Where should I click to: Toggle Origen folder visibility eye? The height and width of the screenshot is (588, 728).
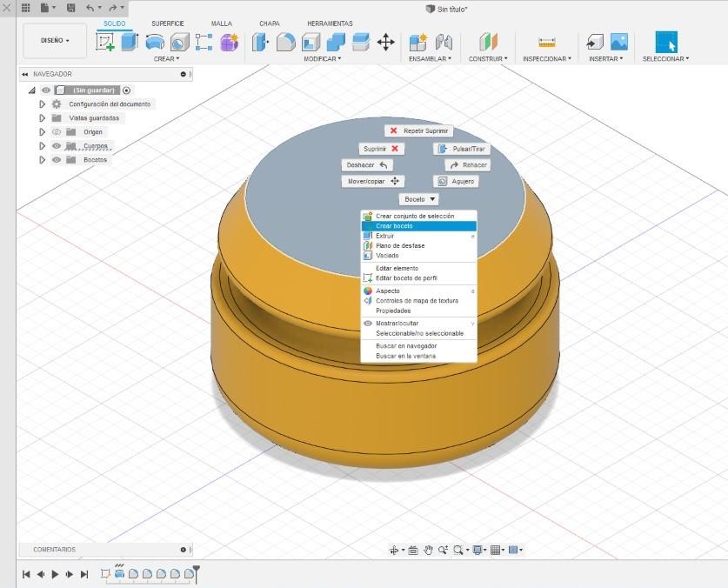57,132
